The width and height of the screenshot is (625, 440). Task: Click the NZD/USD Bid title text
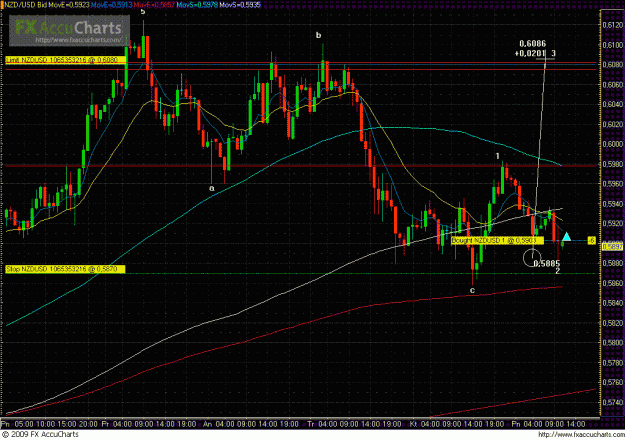pyautogui.click(x=24, y=5)
